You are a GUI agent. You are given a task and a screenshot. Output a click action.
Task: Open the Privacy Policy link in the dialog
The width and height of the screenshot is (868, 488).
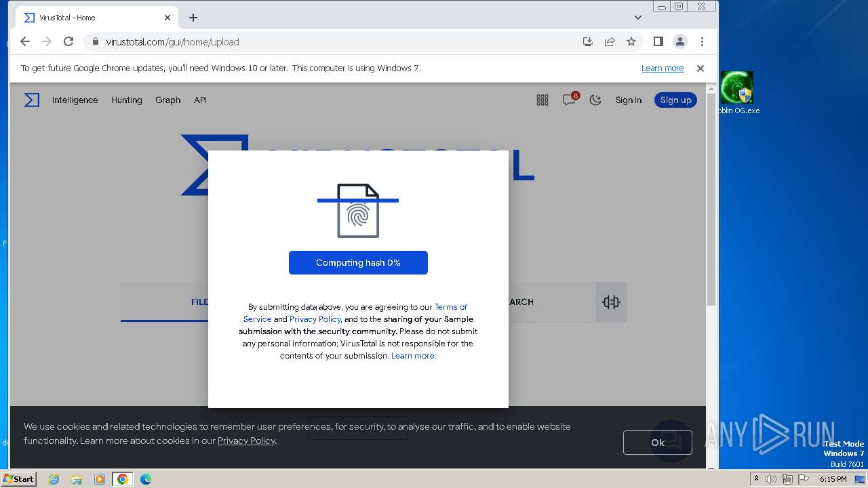point(315,319)
